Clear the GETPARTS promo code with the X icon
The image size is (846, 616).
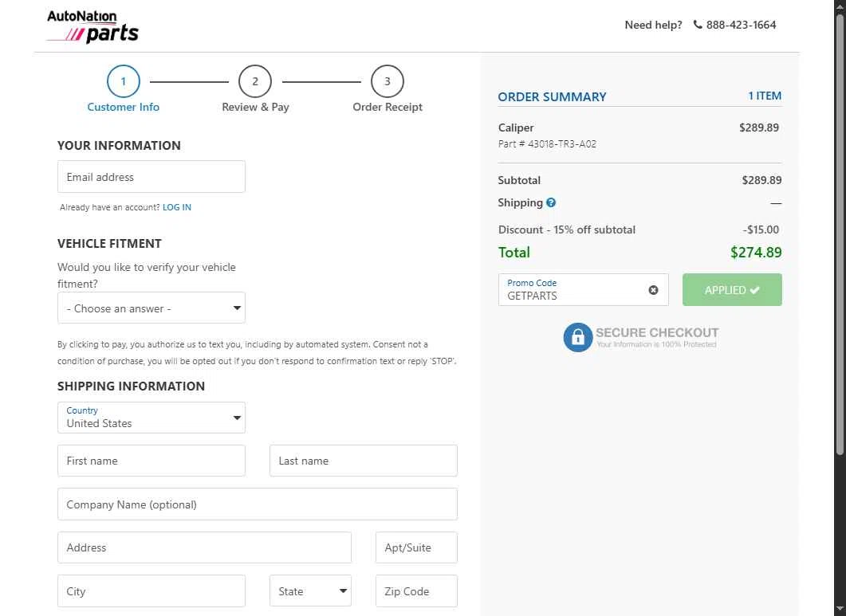point(653,289)
